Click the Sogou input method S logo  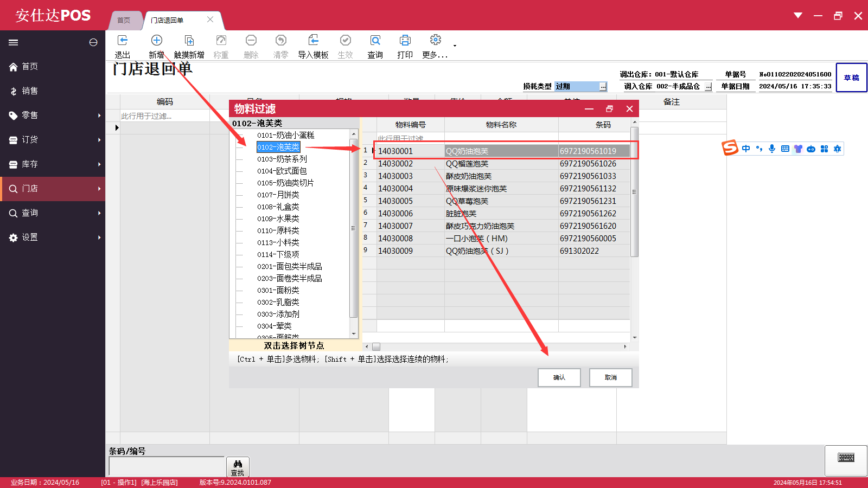click(730, 147)
